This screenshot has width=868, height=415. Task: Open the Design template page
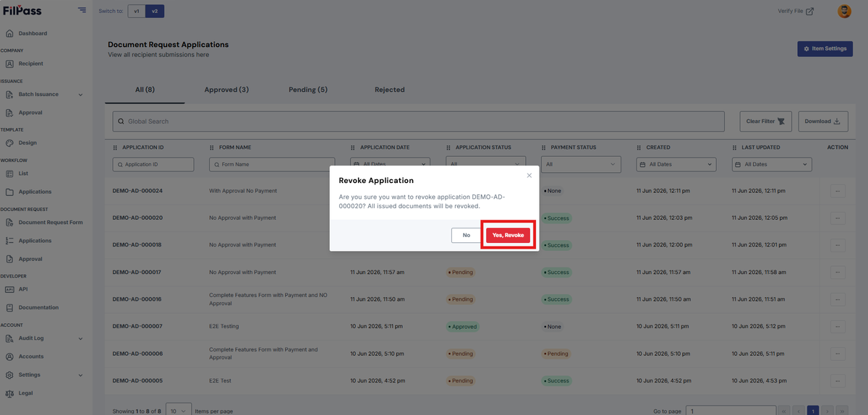click(27, 143)
